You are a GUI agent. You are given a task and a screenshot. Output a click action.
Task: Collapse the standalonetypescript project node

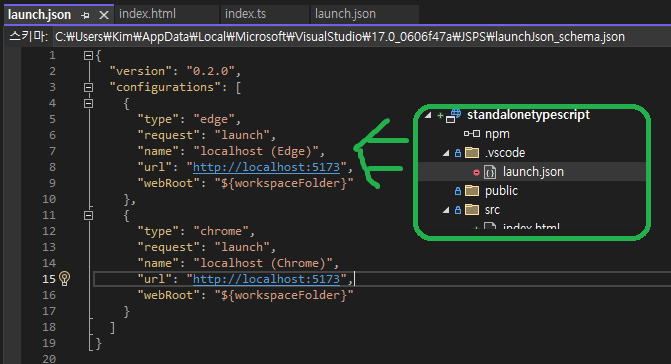pos(428,115)
